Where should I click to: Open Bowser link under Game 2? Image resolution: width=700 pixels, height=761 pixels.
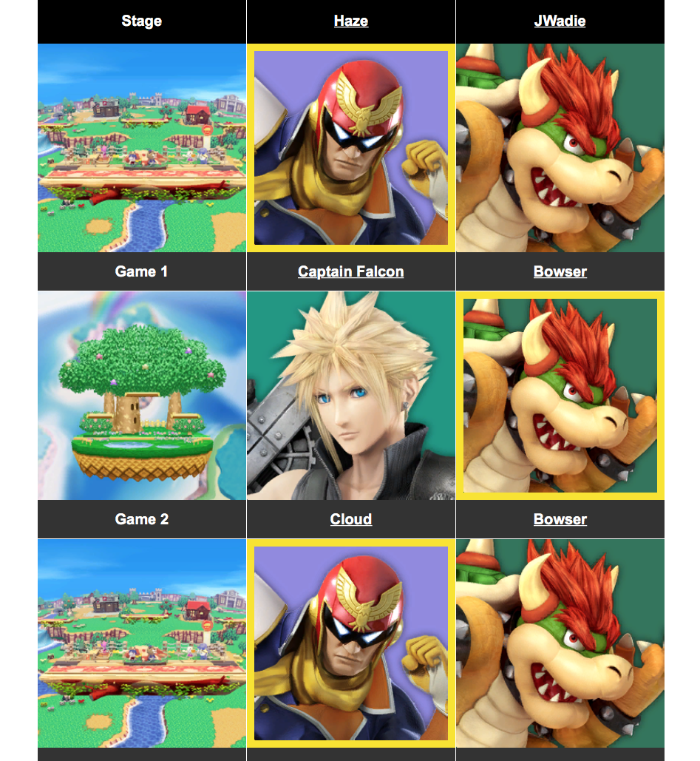coord(560,519)
